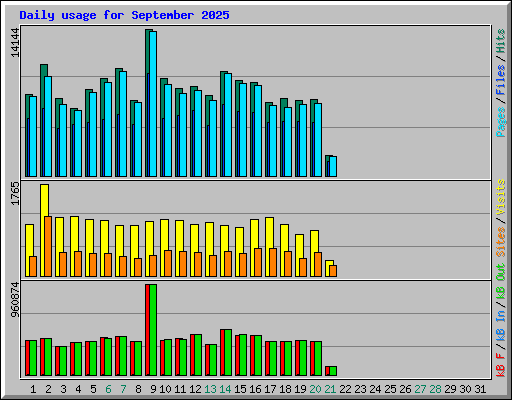Click the 'Hits' legend label
512x400 pixels.
tap(501, 41)
